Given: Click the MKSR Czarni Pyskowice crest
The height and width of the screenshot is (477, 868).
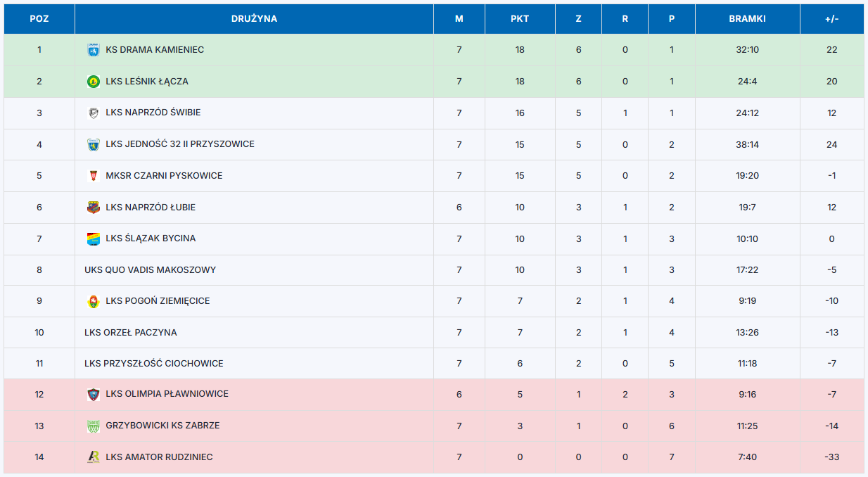Looking at the screenshot, I should (93, 176).
